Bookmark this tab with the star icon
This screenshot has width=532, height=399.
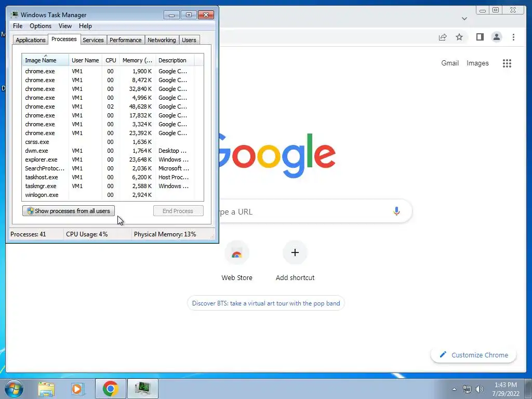[x=459, y=37]
